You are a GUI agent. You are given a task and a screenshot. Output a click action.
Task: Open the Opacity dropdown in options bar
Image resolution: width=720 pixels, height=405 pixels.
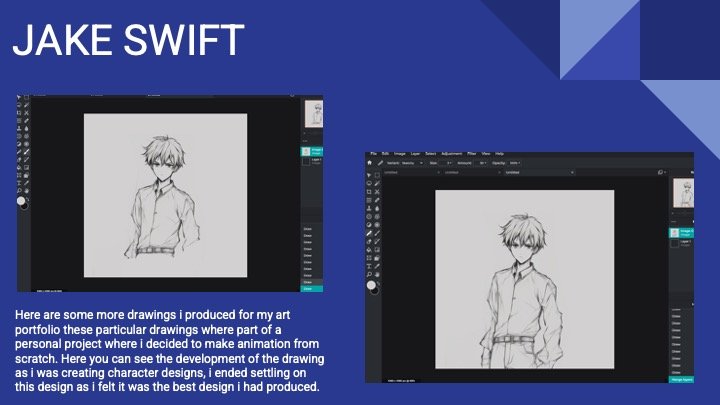click(515, 163)
